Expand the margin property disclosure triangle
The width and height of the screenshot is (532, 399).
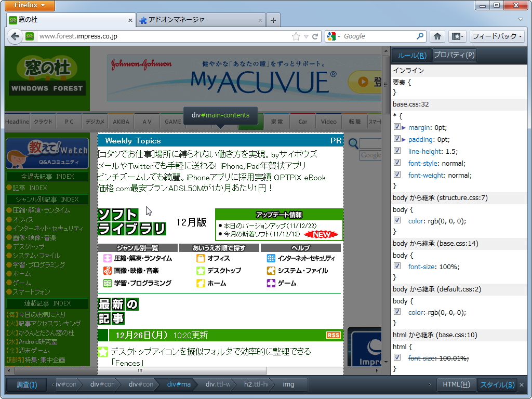click(404, 127)
